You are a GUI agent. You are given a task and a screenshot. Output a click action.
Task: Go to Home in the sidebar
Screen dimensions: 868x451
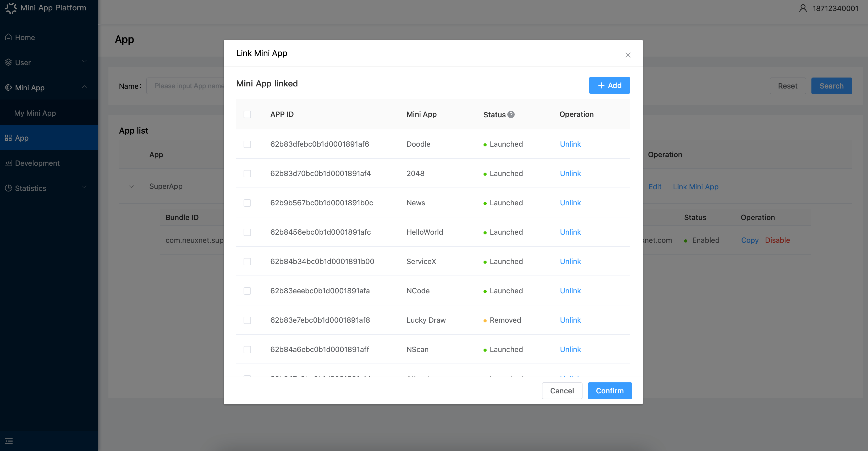click(x=49, y=37)
